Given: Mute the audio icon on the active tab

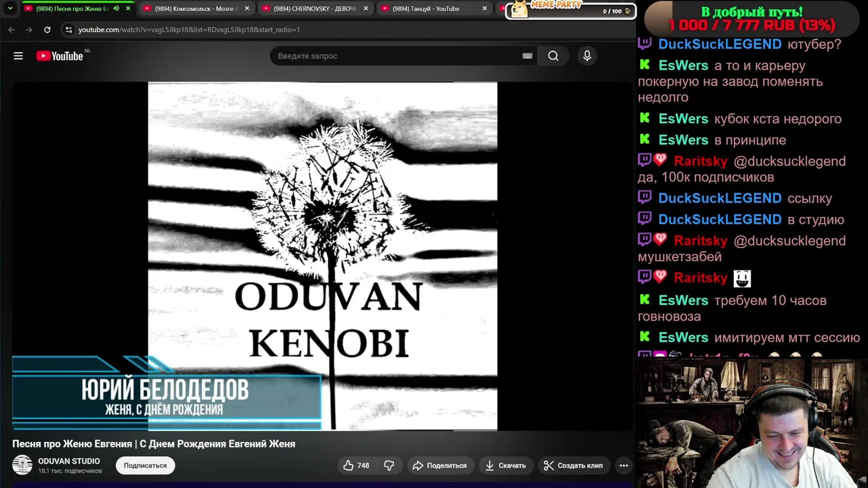Looking at the screenshot, I should coord(116,9).
